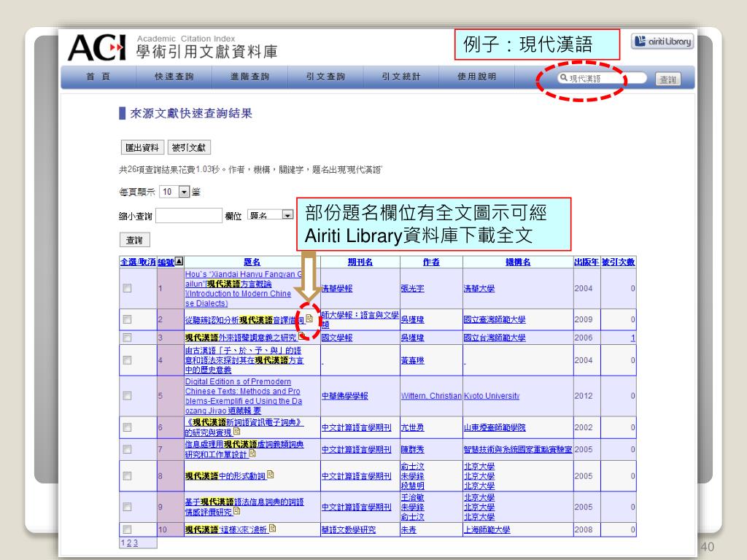Sort by the 被引次數 column header
Viewport: 747px width, 560px height.
coord(618,262)
